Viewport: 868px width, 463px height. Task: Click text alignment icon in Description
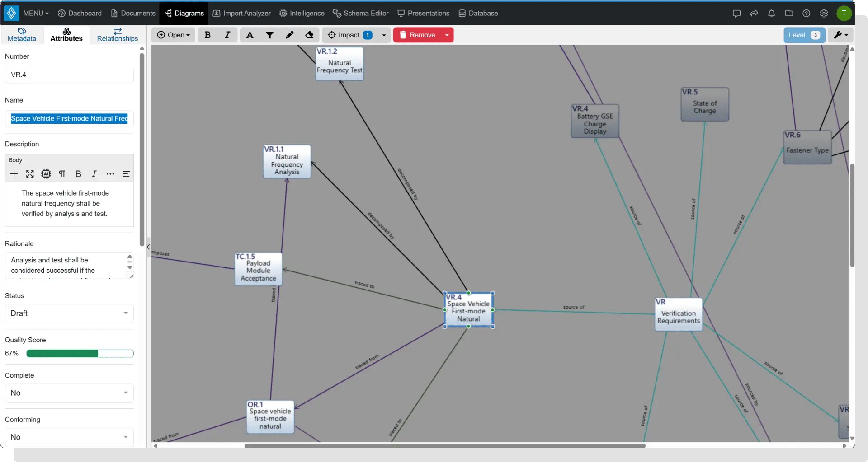pos(126,174)
